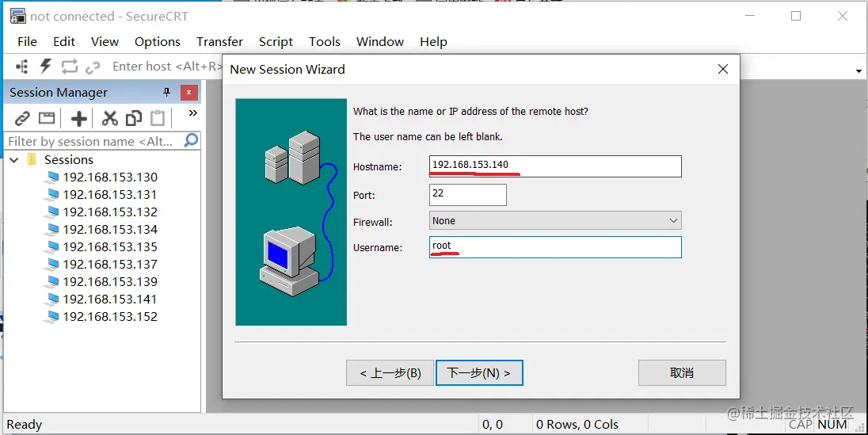This screenshot has width=868, height=435.
Task: Click the Username input field
Action: pyautogui.click(x=555, y=247)
